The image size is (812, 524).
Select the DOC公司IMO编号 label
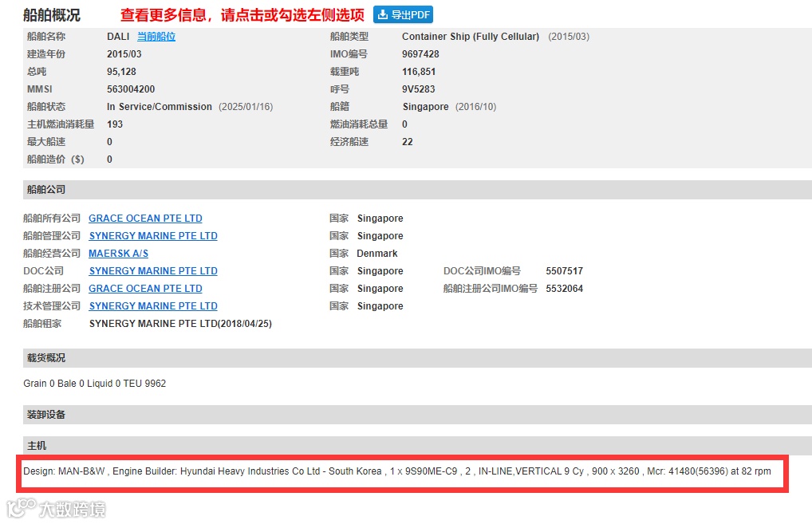tap(482, 271)
